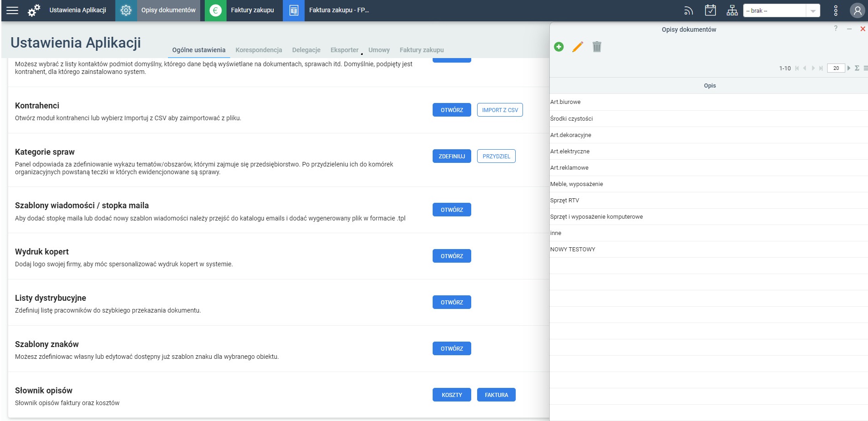Sort by the Opis column header

pyautogui.click(x=710, y=85)
